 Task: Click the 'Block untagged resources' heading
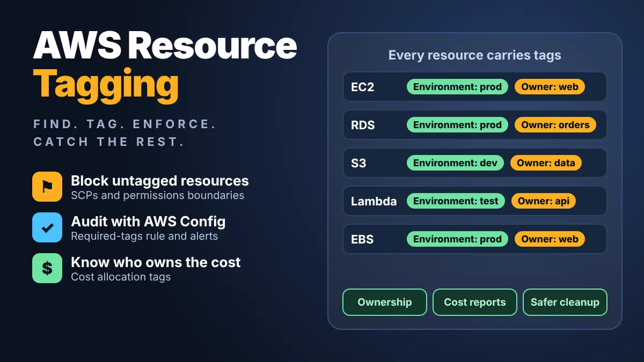click(x=160, y=181)
